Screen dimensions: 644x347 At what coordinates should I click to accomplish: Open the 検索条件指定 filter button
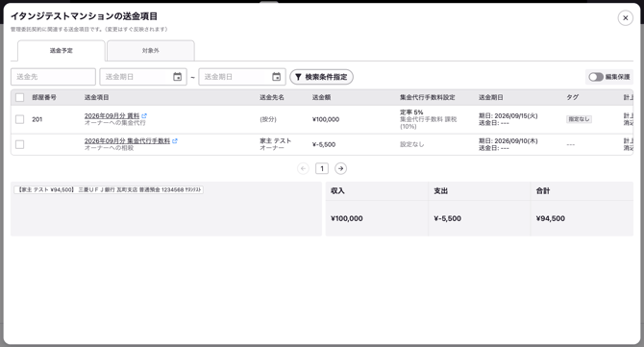tap(321, 77)
